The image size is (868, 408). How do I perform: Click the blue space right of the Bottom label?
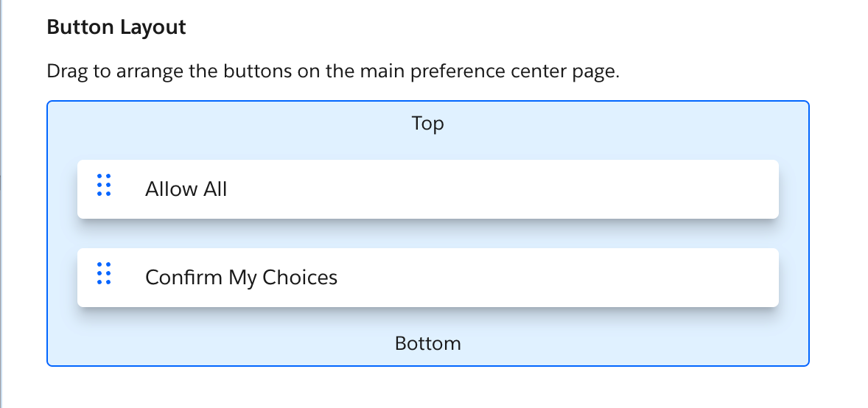[x=626, y=343]
